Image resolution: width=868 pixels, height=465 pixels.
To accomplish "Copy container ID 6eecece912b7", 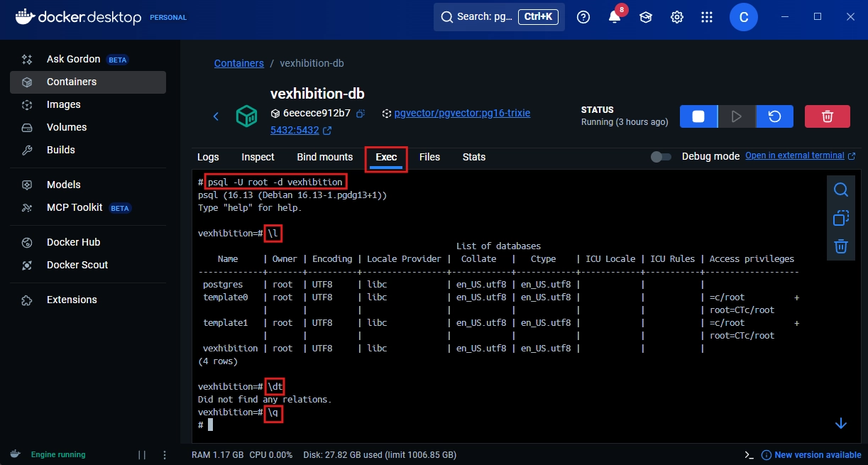I will [361, 114].
